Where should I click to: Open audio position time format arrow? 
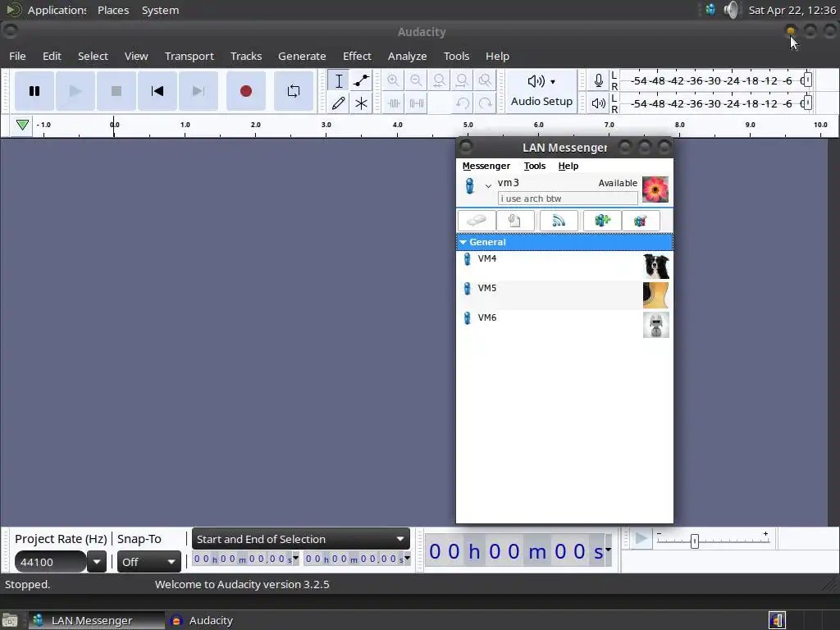(x=608, y=550)
